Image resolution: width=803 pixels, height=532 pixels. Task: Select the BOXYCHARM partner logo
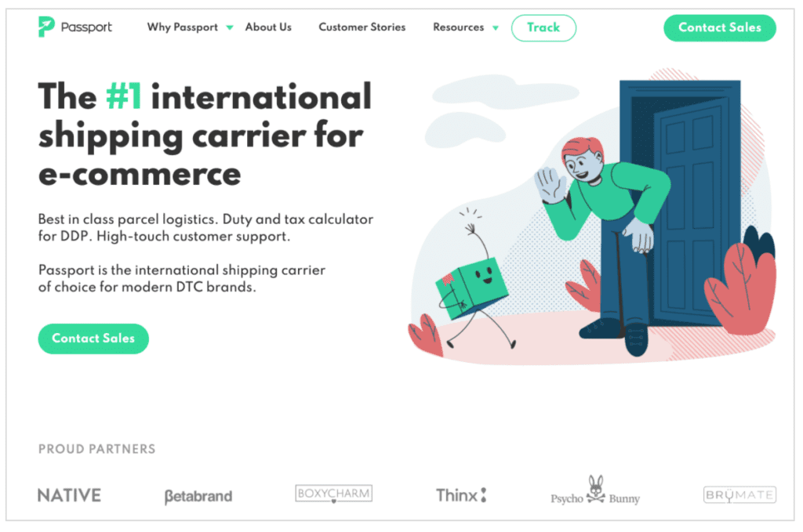(x=334, y=494)
